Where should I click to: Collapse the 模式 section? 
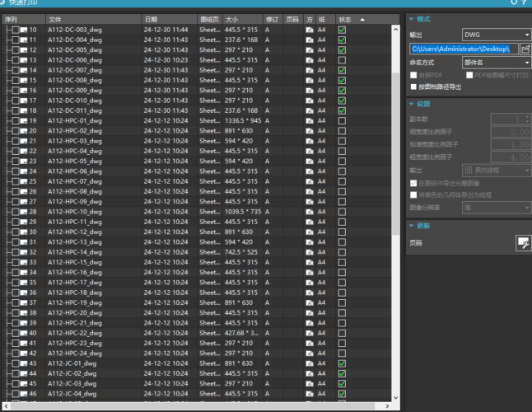[x=413, y=18]
